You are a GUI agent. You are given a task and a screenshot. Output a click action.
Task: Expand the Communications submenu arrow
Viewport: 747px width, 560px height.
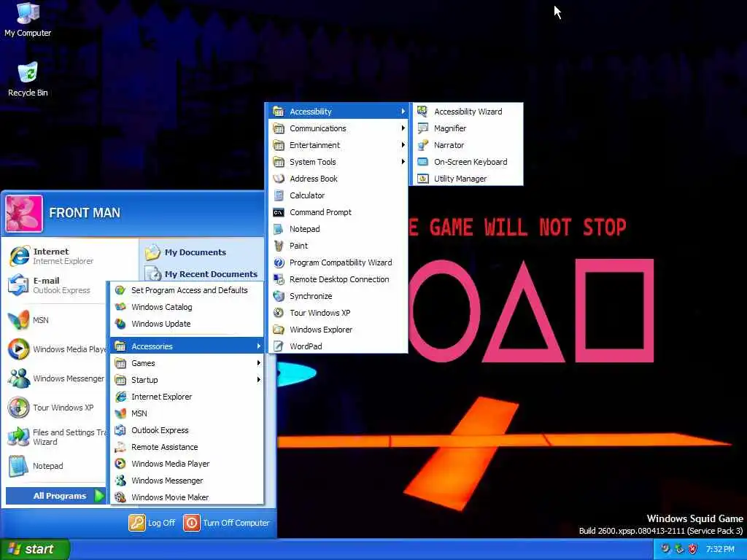coord(403,128)
